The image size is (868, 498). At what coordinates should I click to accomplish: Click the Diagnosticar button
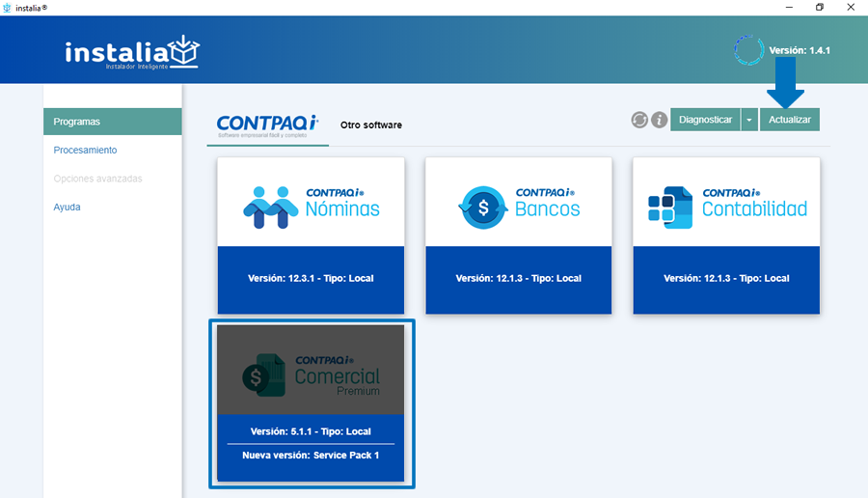[705, 120]
